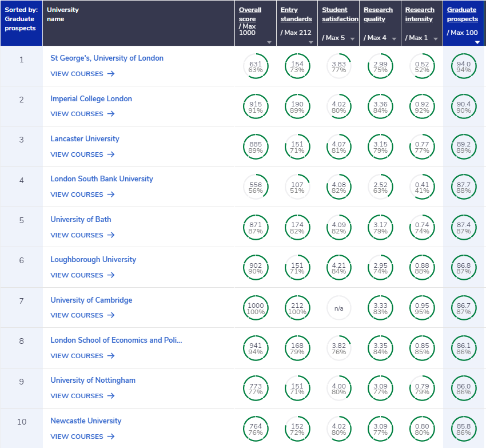The width and height of the screenshot is (486, 448).
Task: Click View Courses arrow under University of Nottingham
Action: [111, 396]
